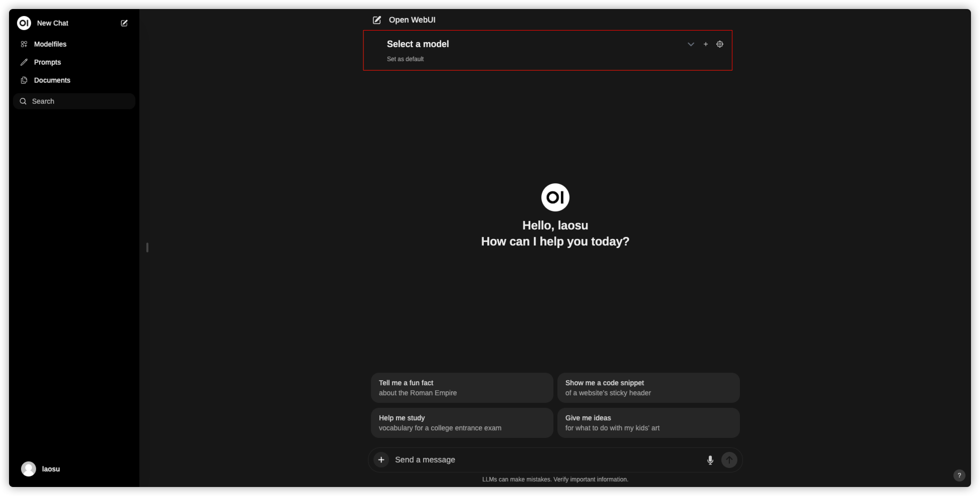Click the new chat edit icon in sidebar
This screenshot has height=496, width=980.
(124, 23)
